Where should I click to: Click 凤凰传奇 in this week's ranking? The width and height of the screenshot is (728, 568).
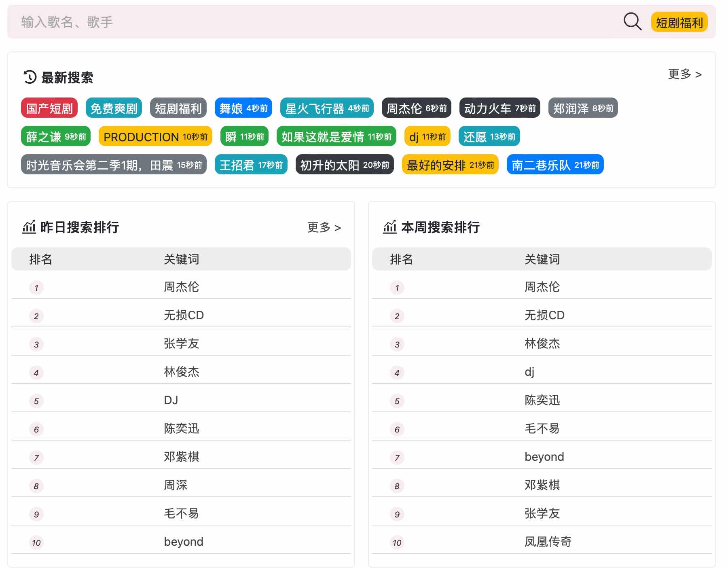pyautogui.click(x=548, y=542)
